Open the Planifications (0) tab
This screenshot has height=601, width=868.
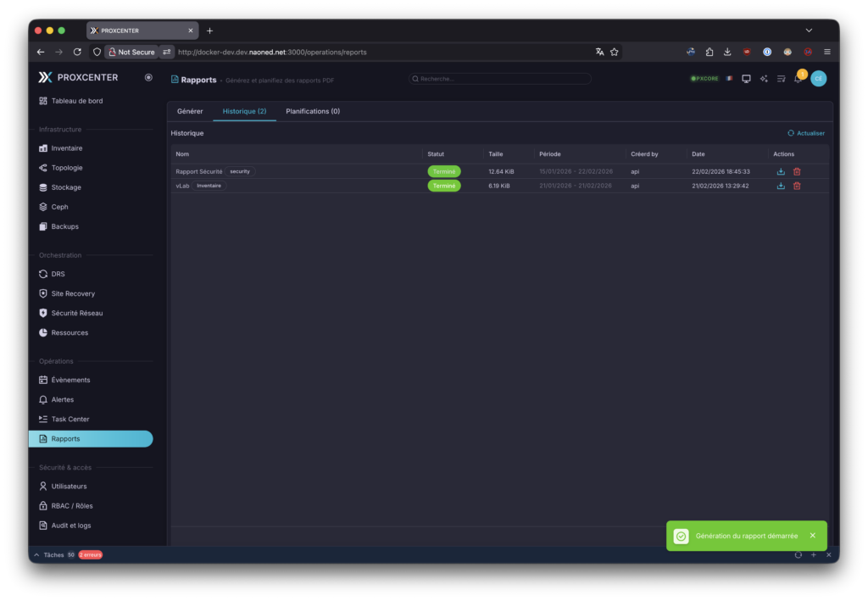point(313,111)
